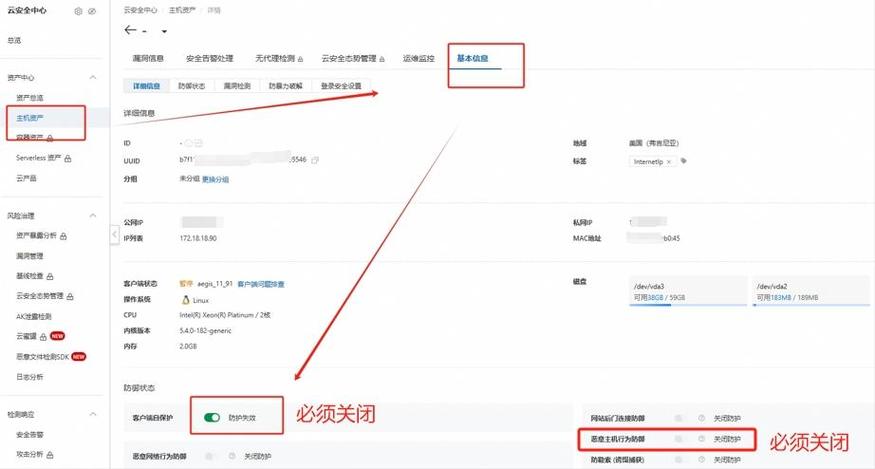The image size is (875, 469).
Task: Collapse the sidebar with the handle arrow
Action: (x=114, y=234)
